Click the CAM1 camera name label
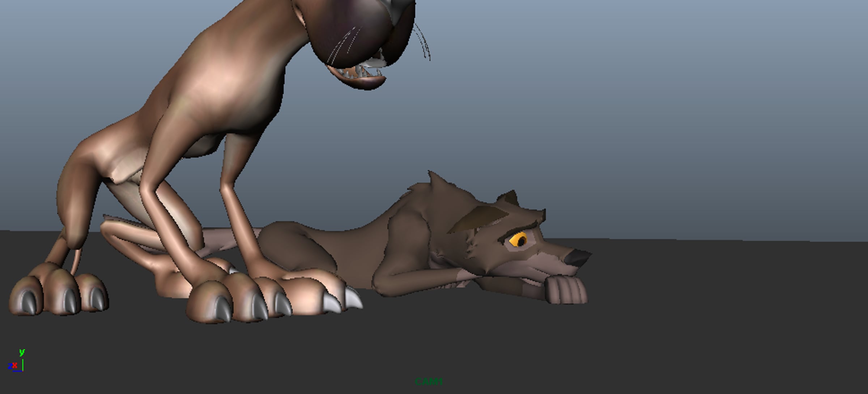868x394 pixels. (x=429, y=382)
